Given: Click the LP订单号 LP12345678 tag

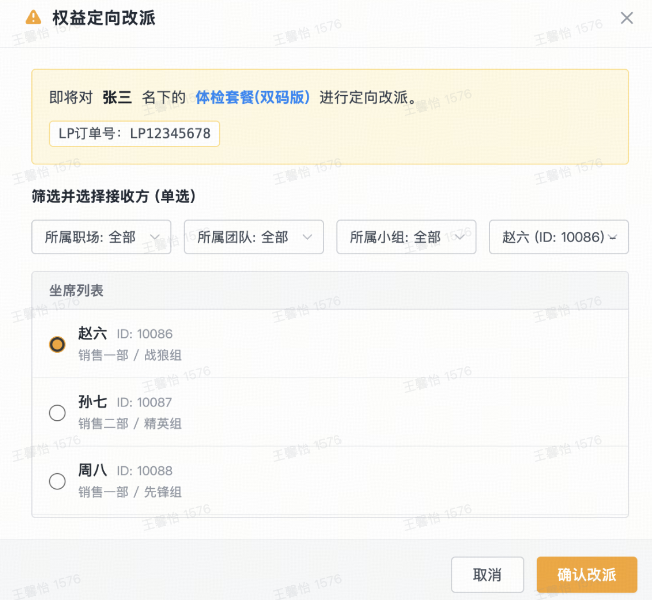Looking at the screenshot, I should (x=134, y=133).
